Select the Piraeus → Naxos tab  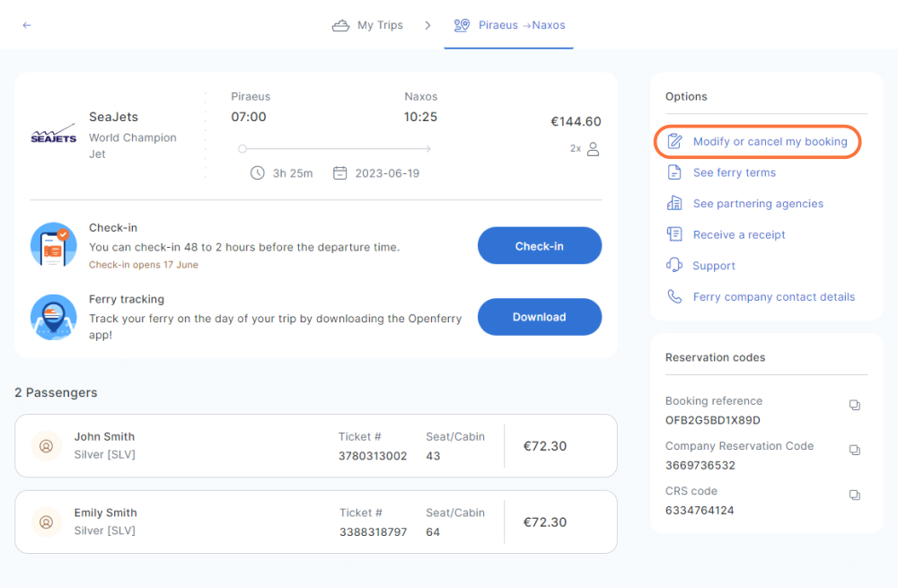[509, 25]
